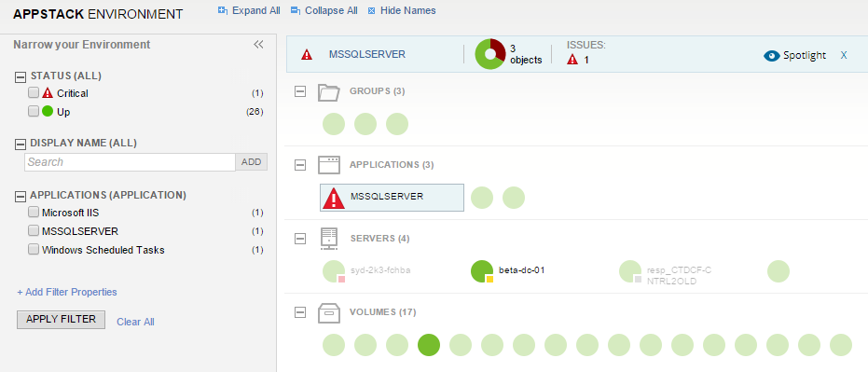
Task: Click the ADD button next to search
Action: 252,162
